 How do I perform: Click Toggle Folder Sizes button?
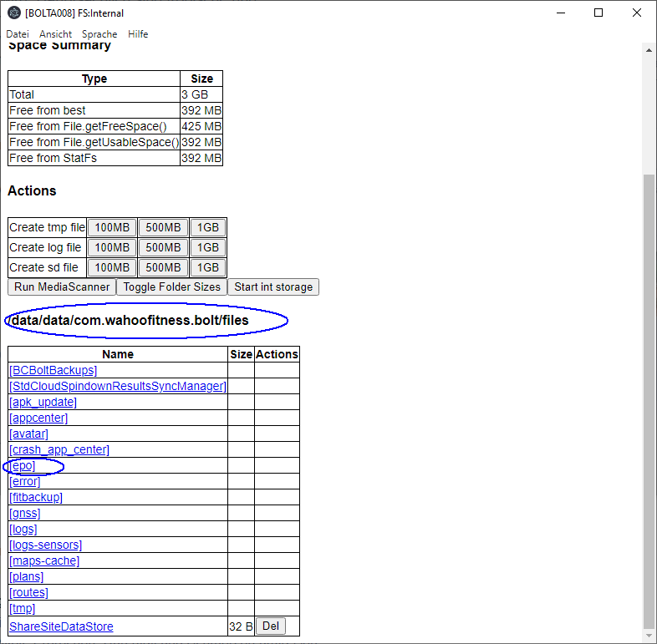pyautogui.click(x=172, y=287)
